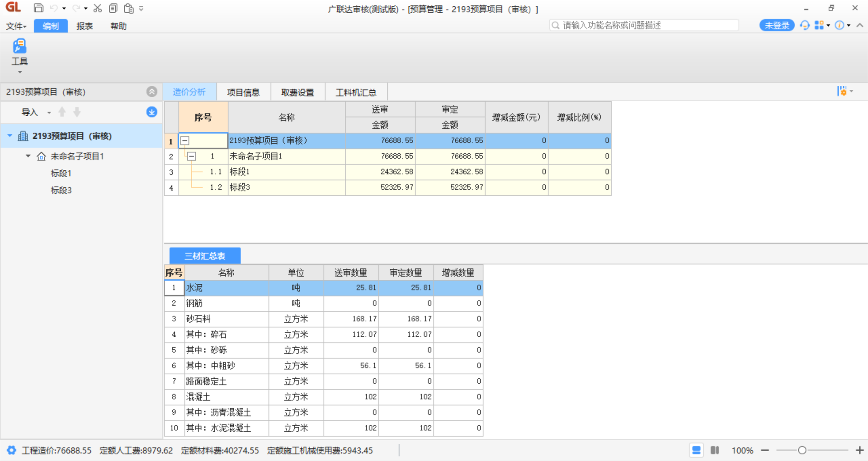Image resolution: width=868 pixels, height=461 pixels.
Task: Collapse the 未命名子项目1 tree node
Action: click(x=28, y=156)
